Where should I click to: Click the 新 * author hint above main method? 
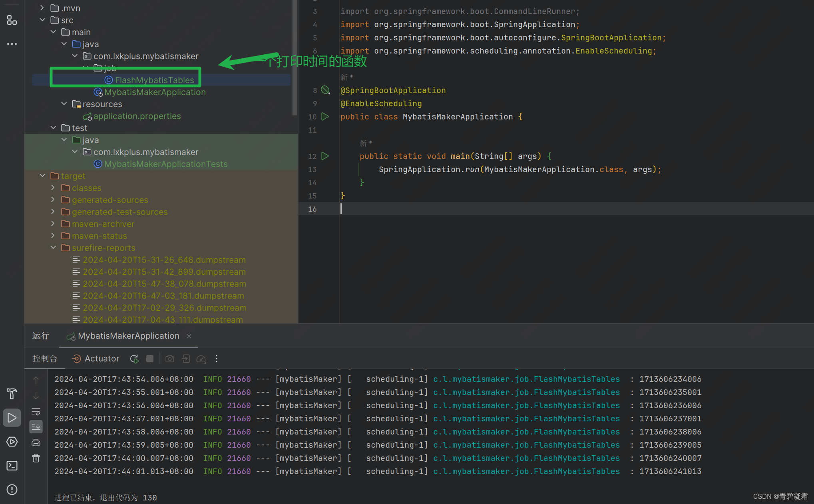tap(366, 143)
